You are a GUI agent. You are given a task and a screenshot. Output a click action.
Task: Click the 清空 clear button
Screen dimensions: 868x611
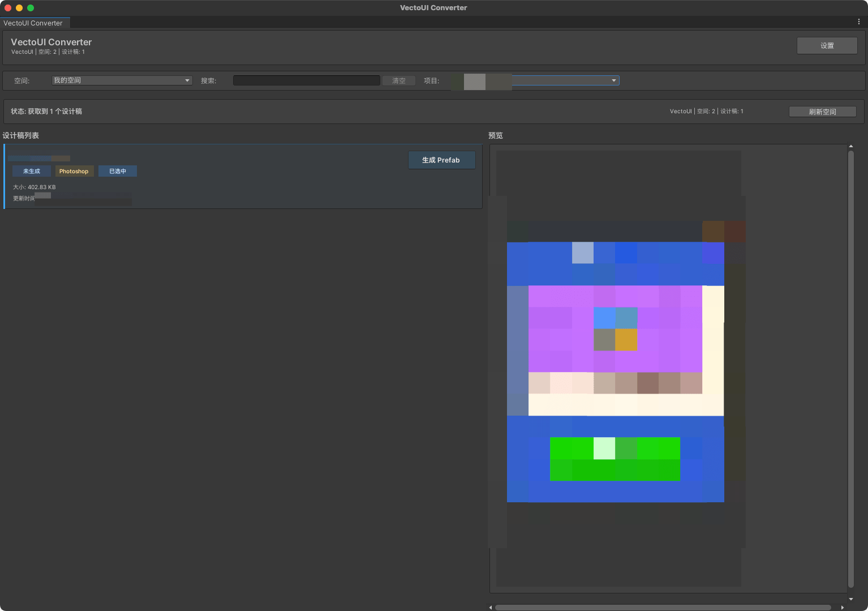click(x=399, y=80)
